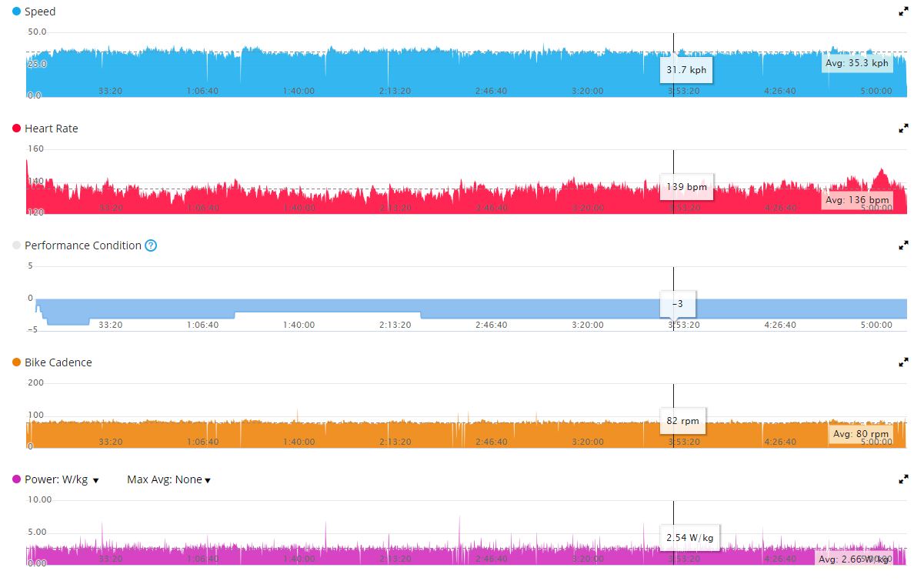Click the 1:40:00 mark on Speed chart
This screenshot has height=581, width=924.
299,91
